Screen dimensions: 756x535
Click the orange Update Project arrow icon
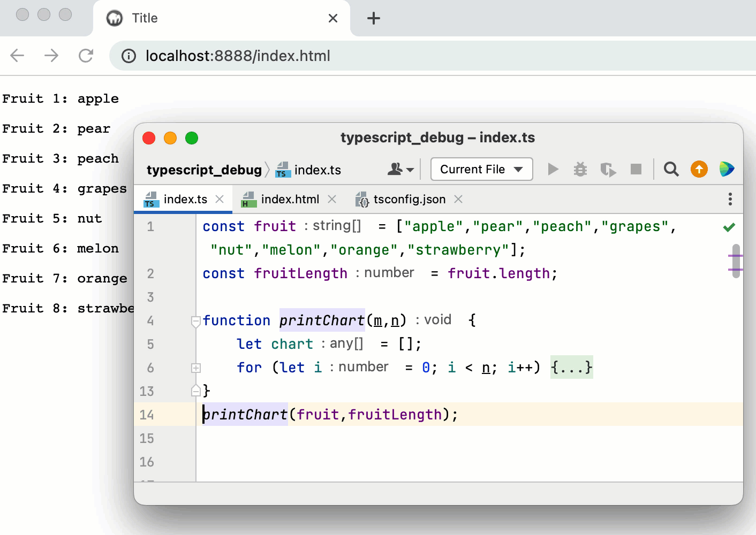[x=699, y=169]
